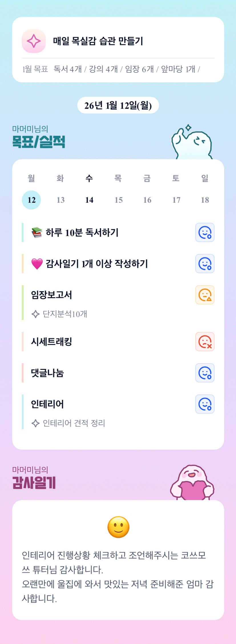This screenshot has width=236, height=644.
Task: Open the 26년 1월 12일(월) date picker pill
Action: pos(118,106)
